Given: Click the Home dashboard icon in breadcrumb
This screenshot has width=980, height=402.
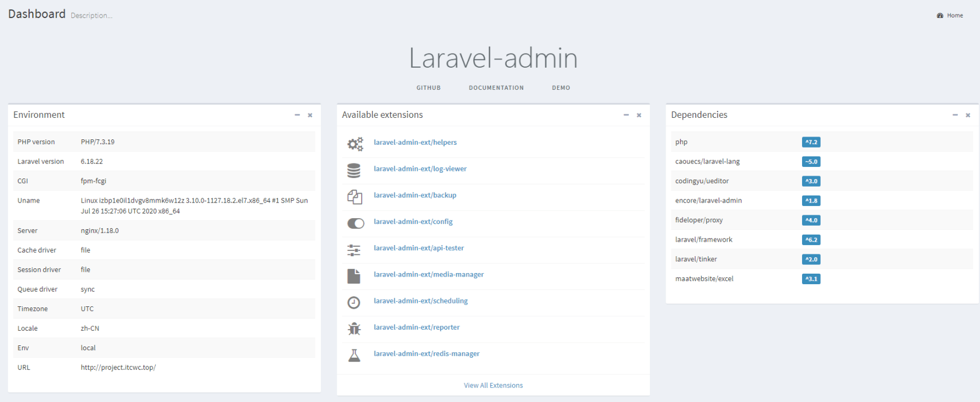Looking at the screenshot, I should pyautogui.click(x=940, y=16).
